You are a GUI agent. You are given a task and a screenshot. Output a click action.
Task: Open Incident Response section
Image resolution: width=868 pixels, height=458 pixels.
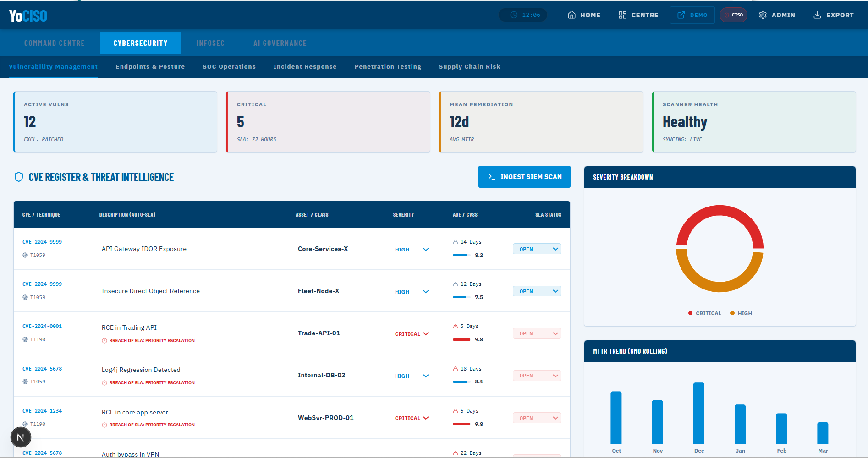click(305, 67)
